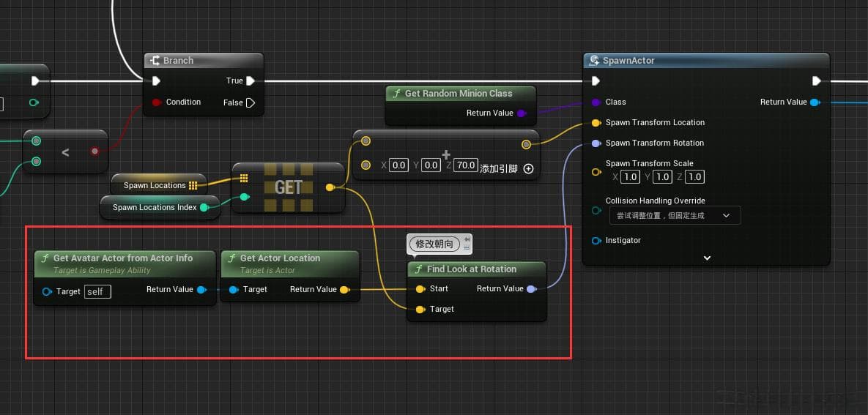This screenshot has height=415, width=868.
Task: Select the Branch node title
Action: tap(178, 60)
